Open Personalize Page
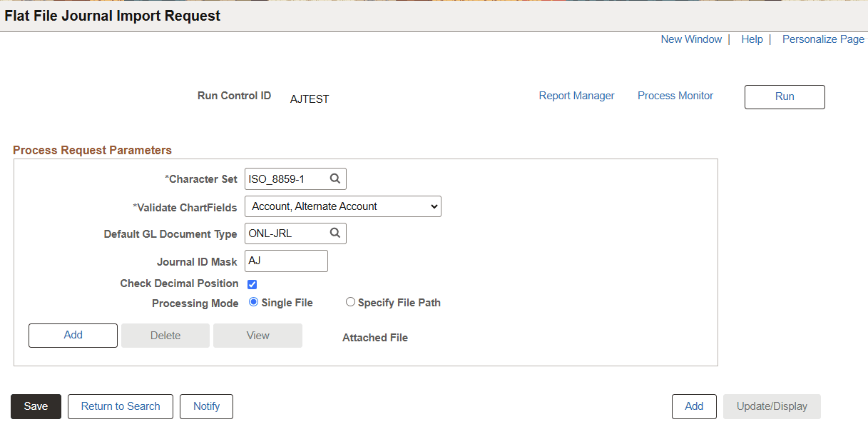The image size is (868, 427). click(822, 39)
